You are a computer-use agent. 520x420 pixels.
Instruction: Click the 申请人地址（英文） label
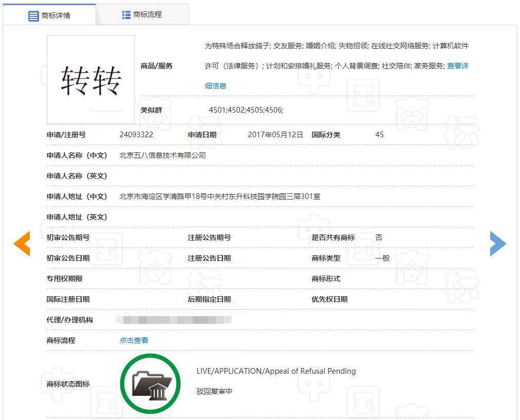(x=77, y=217)
